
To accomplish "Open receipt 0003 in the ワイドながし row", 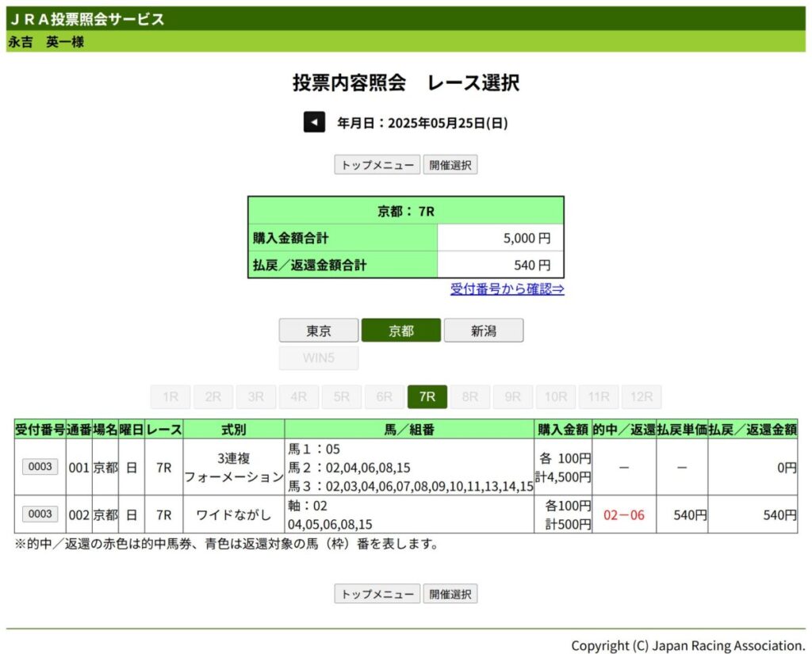I will 40,514.
